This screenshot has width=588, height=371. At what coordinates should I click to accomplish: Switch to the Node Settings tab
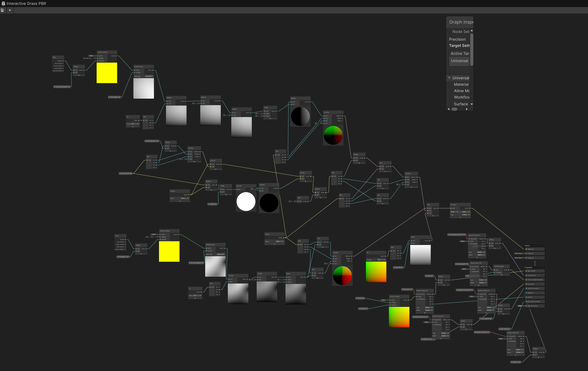[x=460, y=31]
